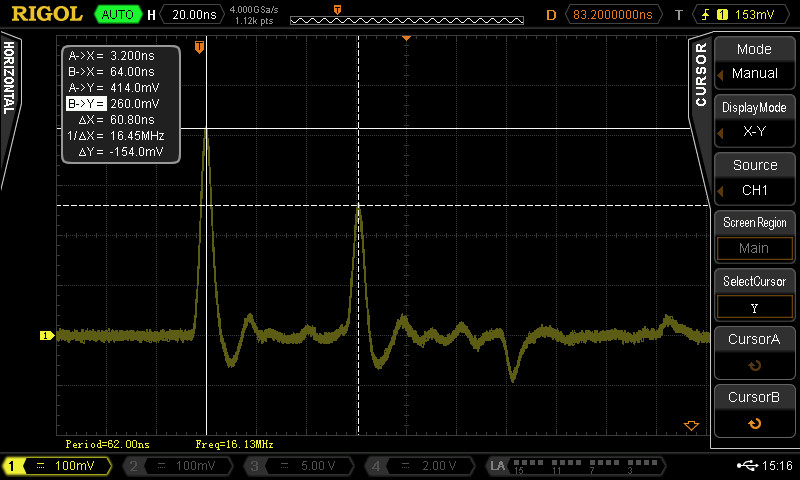Click the USB connection icon
Screen dimensions: 800x480
[x=747, y=465]
